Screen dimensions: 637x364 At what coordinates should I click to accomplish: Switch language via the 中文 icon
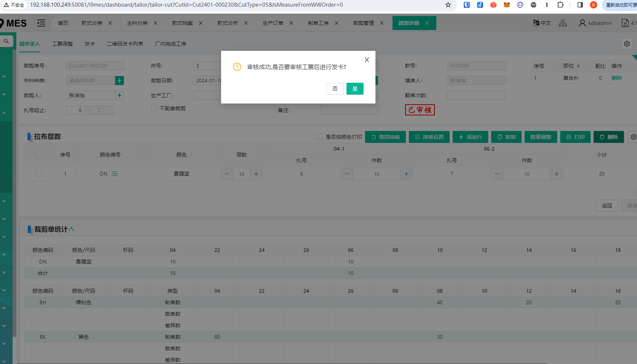(542, 23)
